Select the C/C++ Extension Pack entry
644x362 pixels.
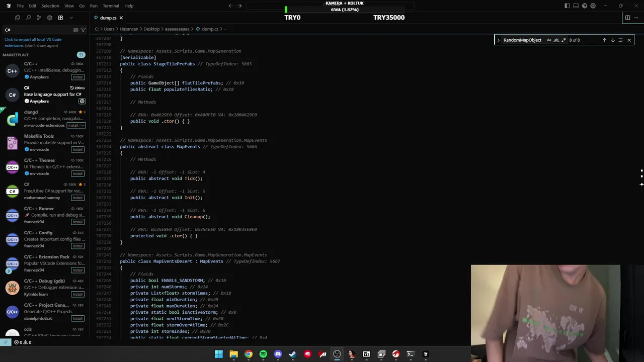(x=44, y=263)
